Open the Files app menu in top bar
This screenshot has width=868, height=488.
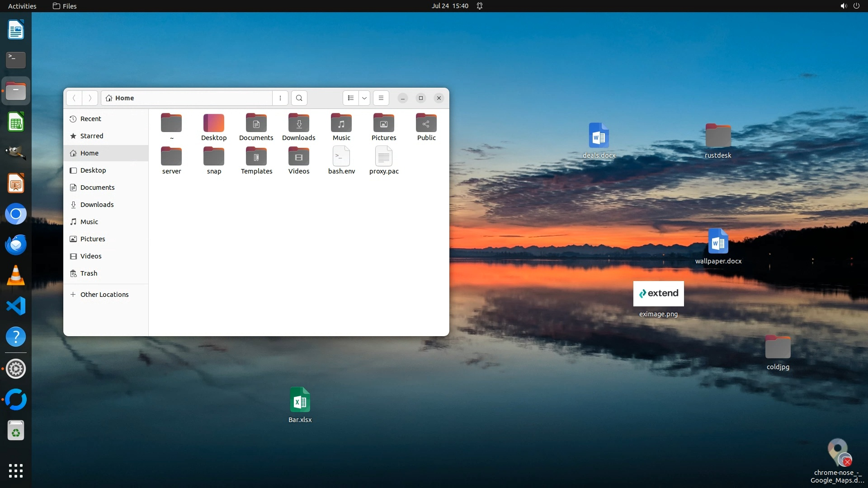(65, 6)
